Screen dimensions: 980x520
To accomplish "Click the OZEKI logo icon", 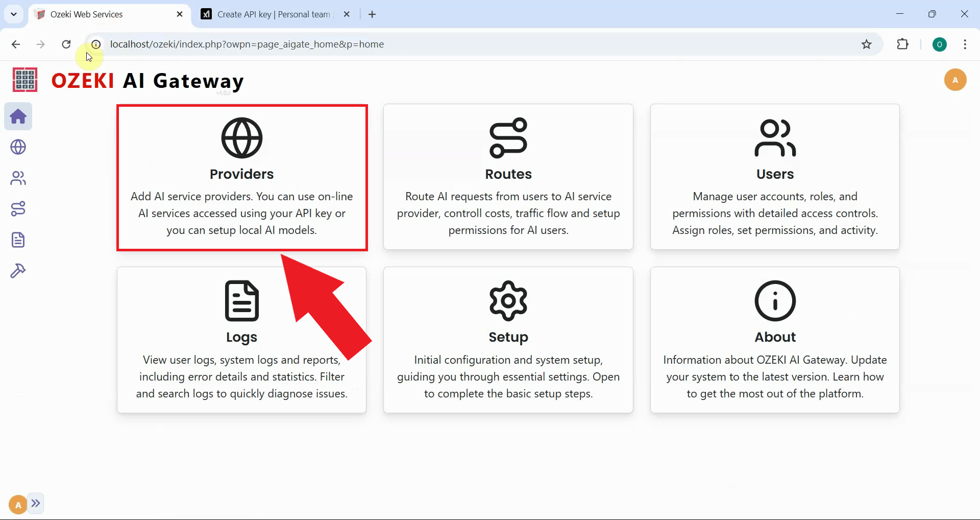I will coord(24,80).
